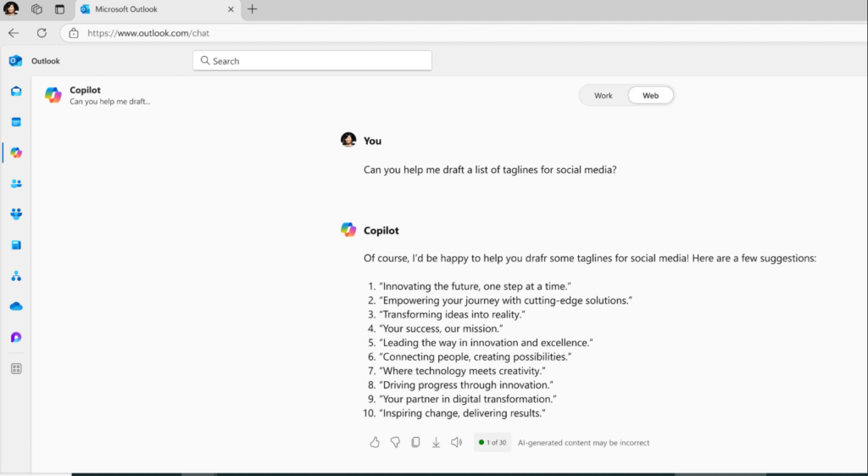Click the Copilot header logo
Screen dimensions: 868x476
click(x=53, y=95)
